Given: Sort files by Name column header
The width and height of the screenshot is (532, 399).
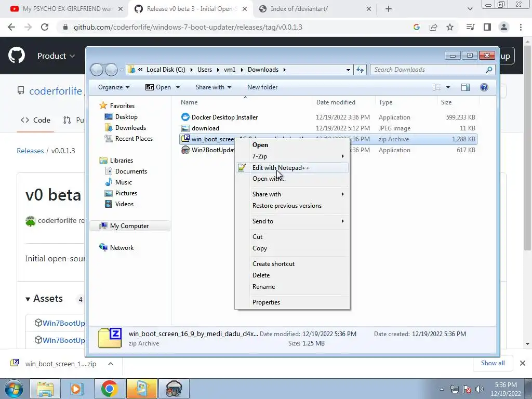Looking at the screenshot, I should pos(189,102).
